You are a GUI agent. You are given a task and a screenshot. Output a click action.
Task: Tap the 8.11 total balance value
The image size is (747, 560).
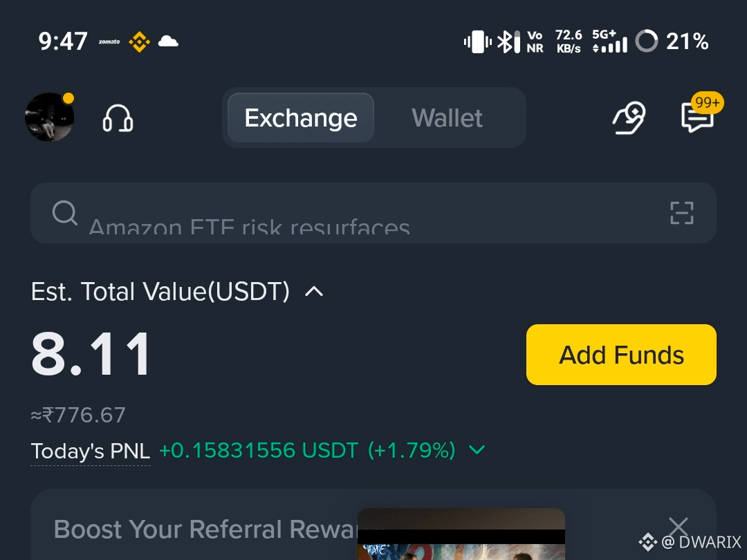tap(91, 354)
